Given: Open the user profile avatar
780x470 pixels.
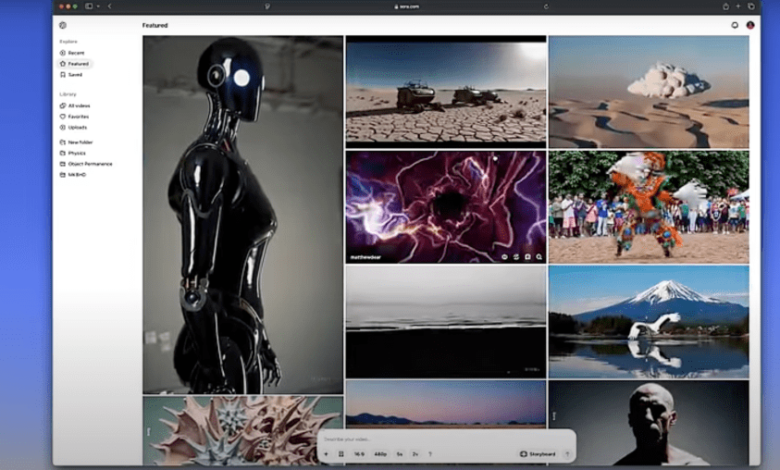Looking at the screenshot, I should click(750, 25).
